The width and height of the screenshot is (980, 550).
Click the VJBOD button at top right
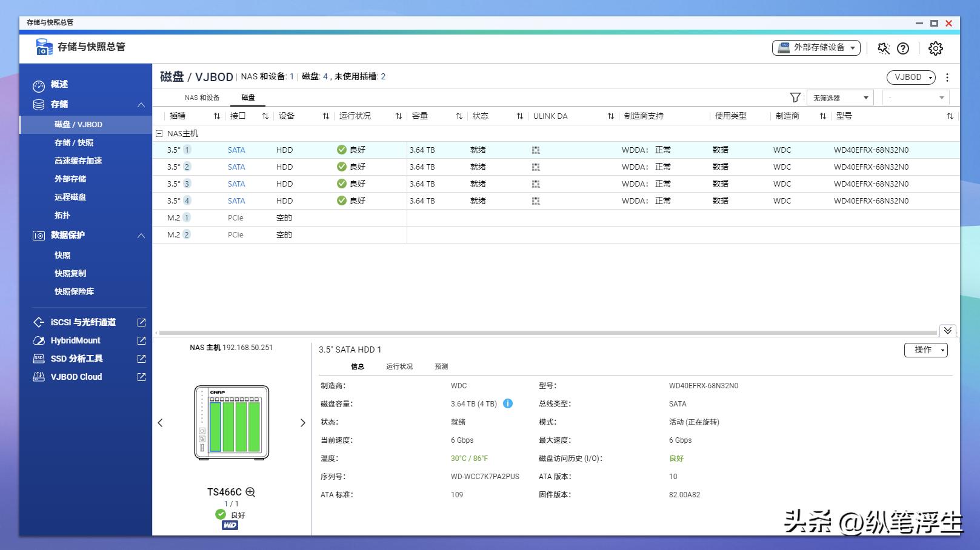click(x=910, y=77)
